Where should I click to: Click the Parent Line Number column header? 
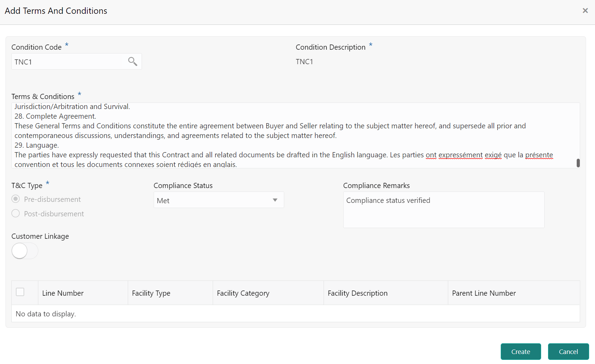point(483,293)
